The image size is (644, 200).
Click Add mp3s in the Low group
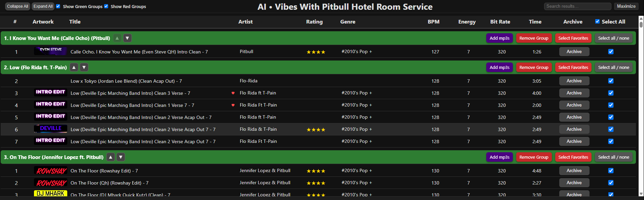pos(499,68)
